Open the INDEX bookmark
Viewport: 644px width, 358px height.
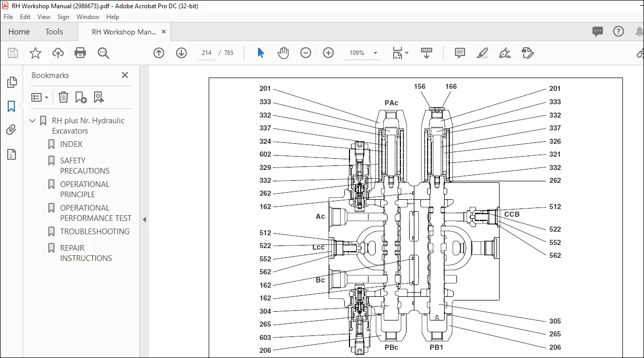(x=71, y=144)
